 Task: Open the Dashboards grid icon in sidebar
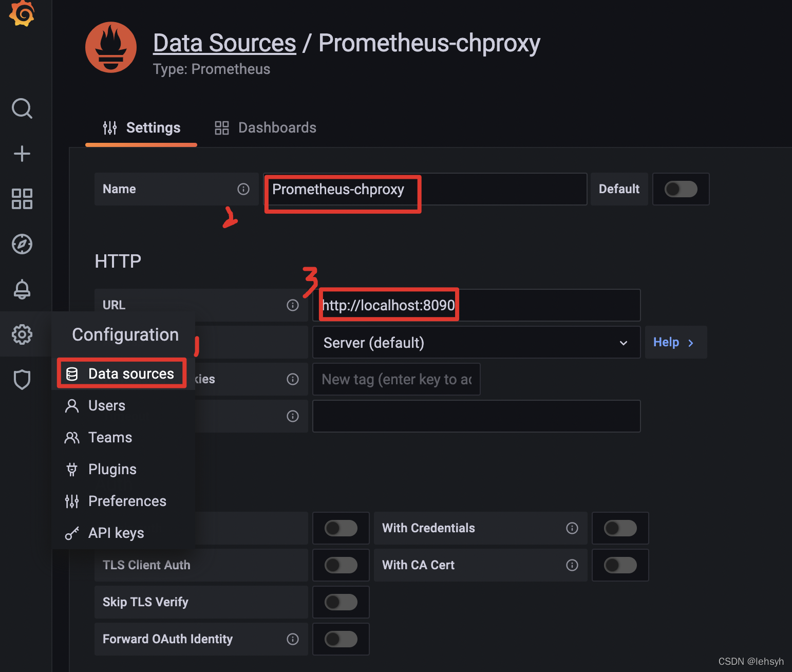[22, 199]
